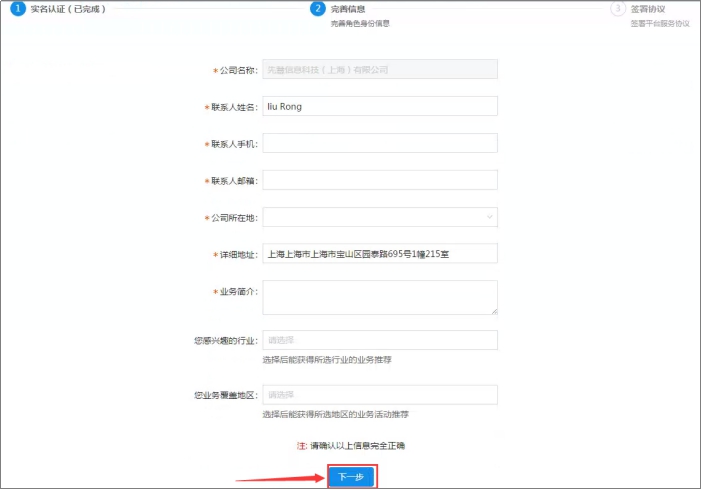Viewport: 702px width, 490px height.
Task: Select the 完善信息 step title
Action: pyautogui.click(x=348, y=9)
